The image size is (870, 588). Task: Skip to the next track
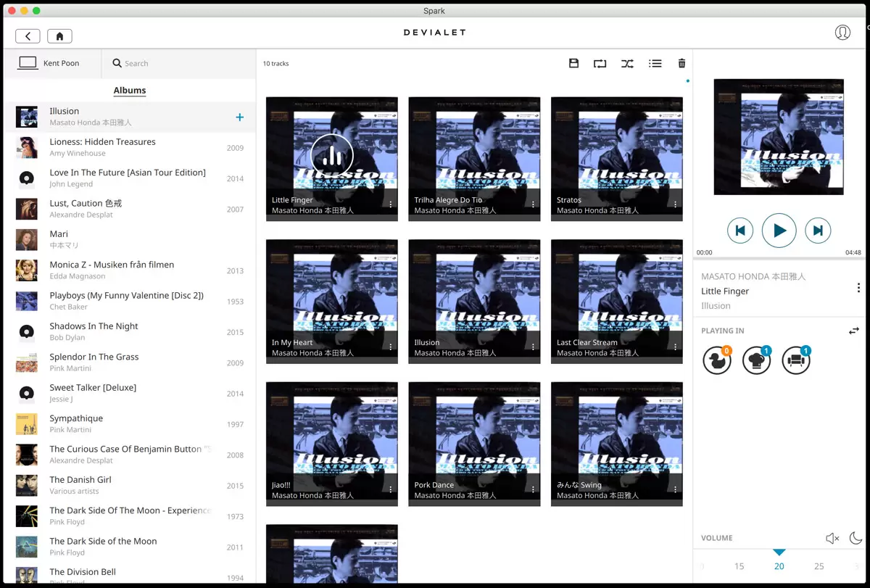coord(818,231)
